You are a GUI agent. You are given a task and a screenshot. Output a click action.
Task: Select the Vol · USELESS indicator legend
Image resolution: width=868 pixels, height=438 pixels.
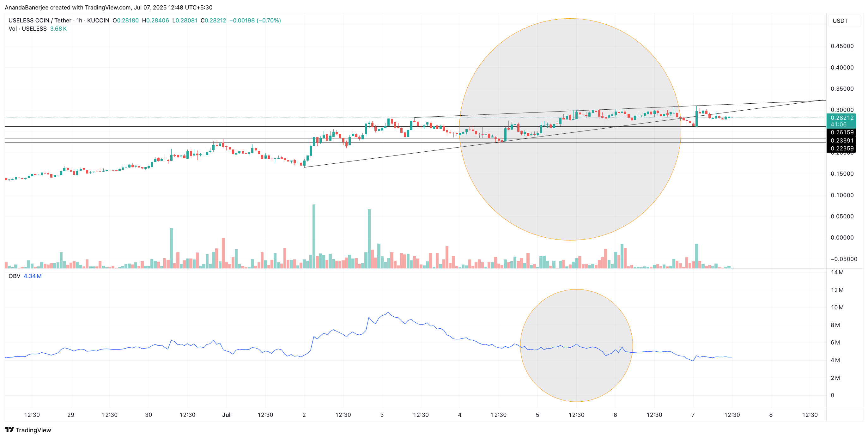tap(27, 29)
